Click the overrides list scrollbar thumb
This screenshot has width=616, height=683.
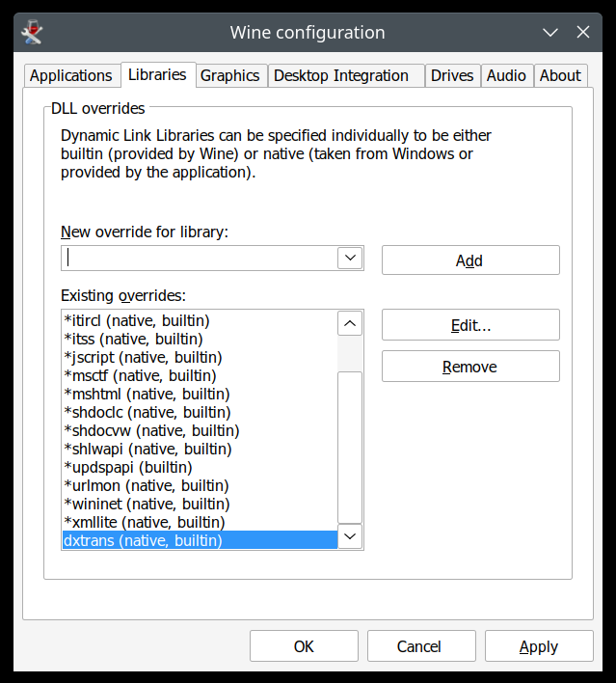click(350, 448)
